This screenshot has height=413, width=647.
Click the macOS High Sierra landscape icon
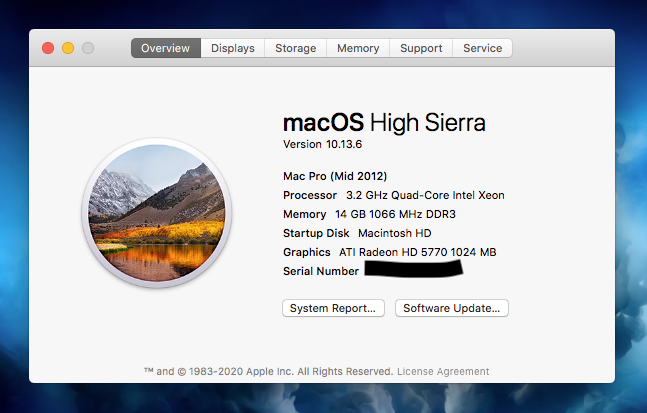click(x=157, y=213)
